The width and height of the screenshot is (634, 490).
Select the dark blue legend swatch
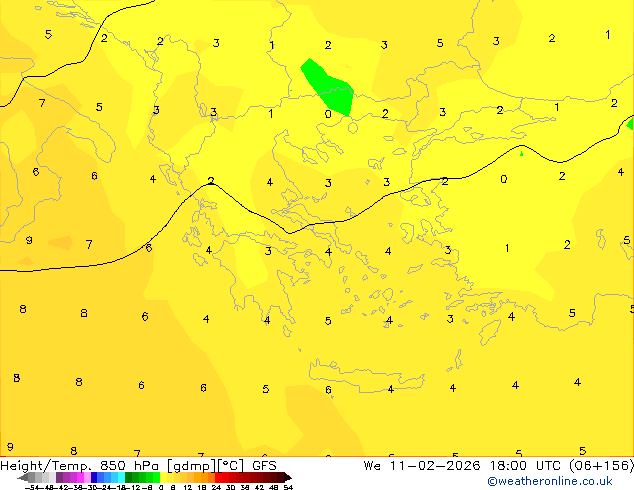pyautogui.click(x=94, y=477)
